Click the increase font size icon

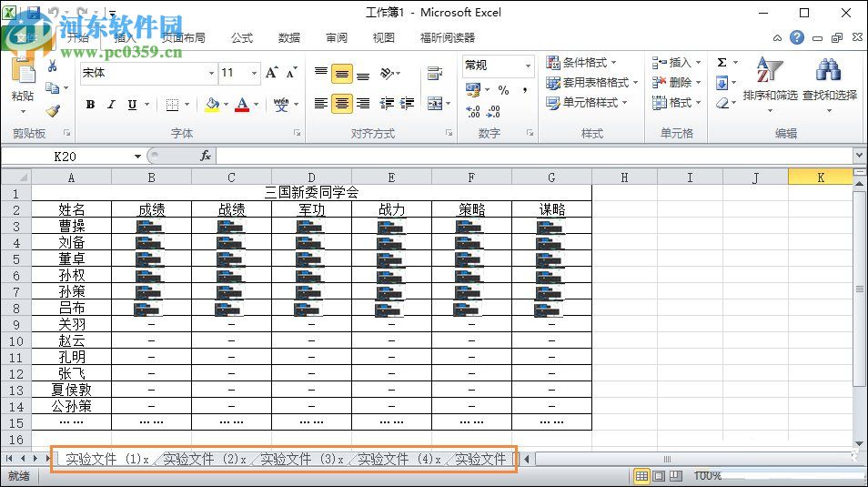tap(273, 73)
